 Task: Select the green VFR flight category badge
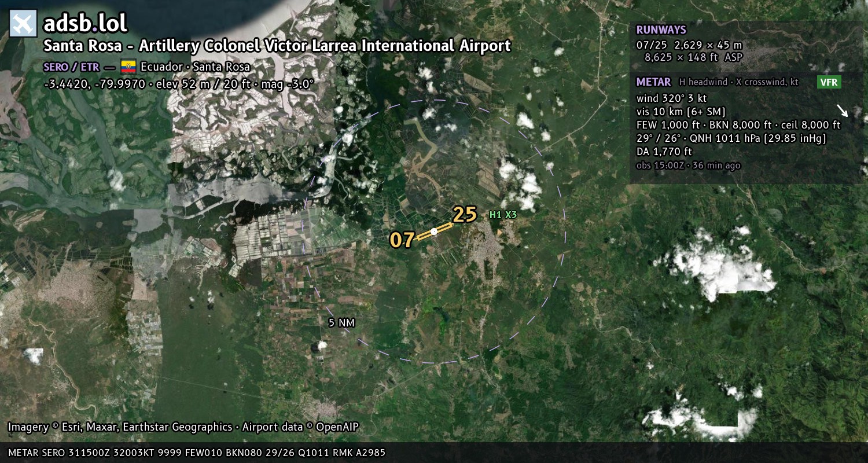click(x=829, y=82)
